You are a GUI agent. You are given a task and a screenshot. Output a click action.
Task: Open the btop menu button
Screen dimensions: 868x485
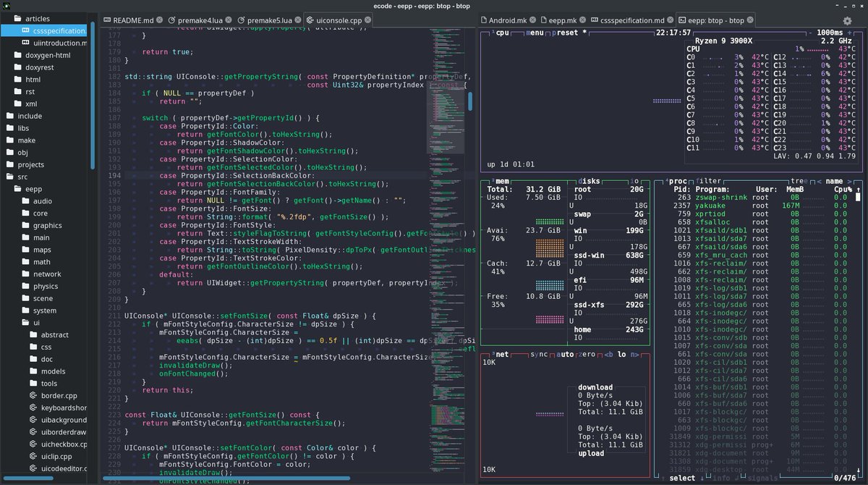point(536,33)
